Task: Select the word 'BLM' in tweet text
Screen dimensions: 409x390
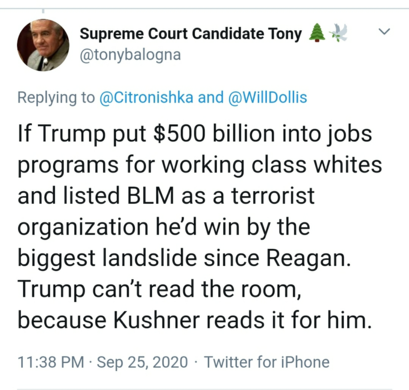Action: [x=150, y=196]
